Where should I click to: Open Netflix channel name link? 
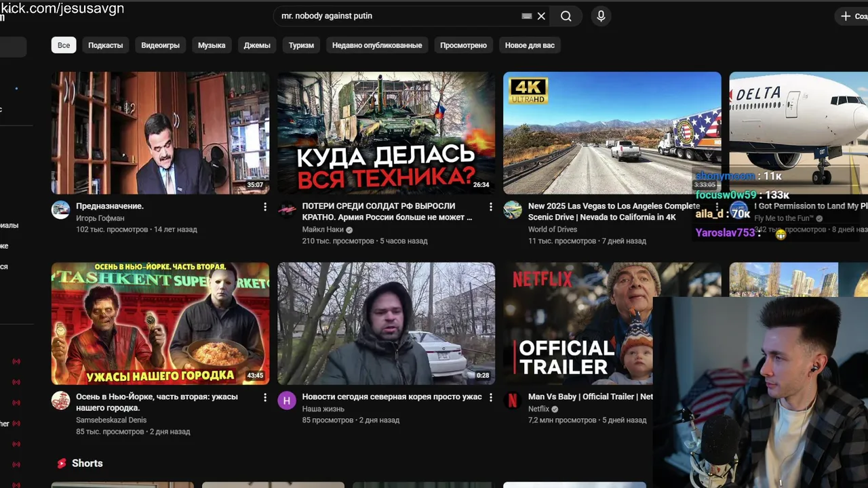coord(538,409)
